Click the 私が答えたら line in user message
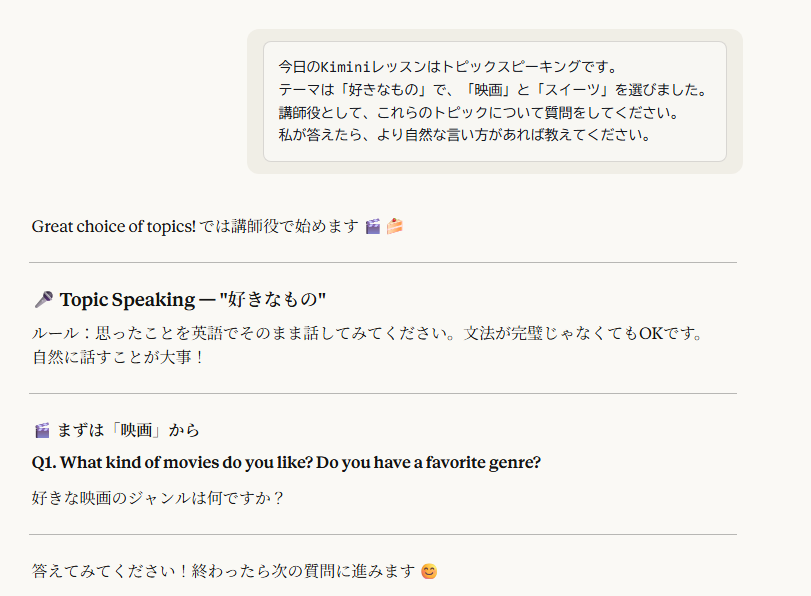The width and height of the screenshot is (811, 596). (464, 134)
